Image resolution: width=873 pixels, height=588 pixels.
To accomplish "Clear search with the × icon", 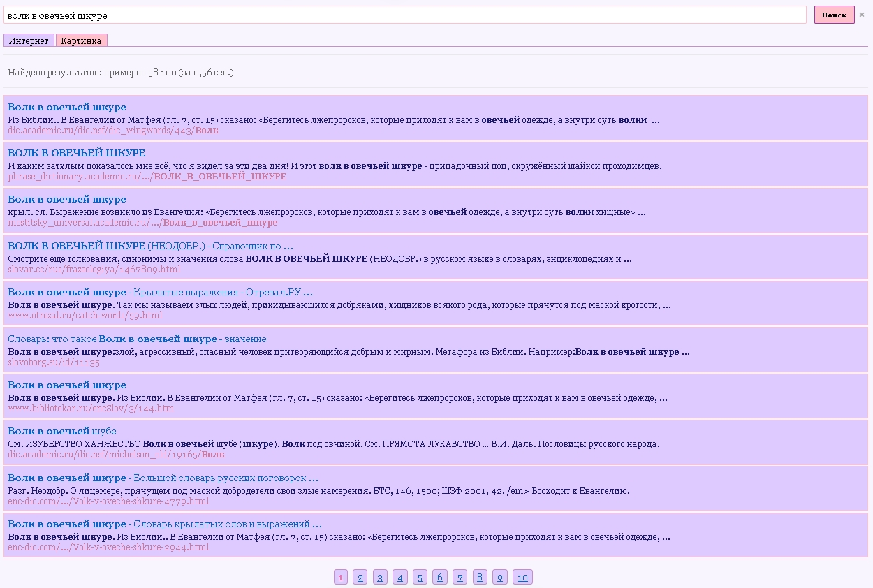I will (862, 15).
